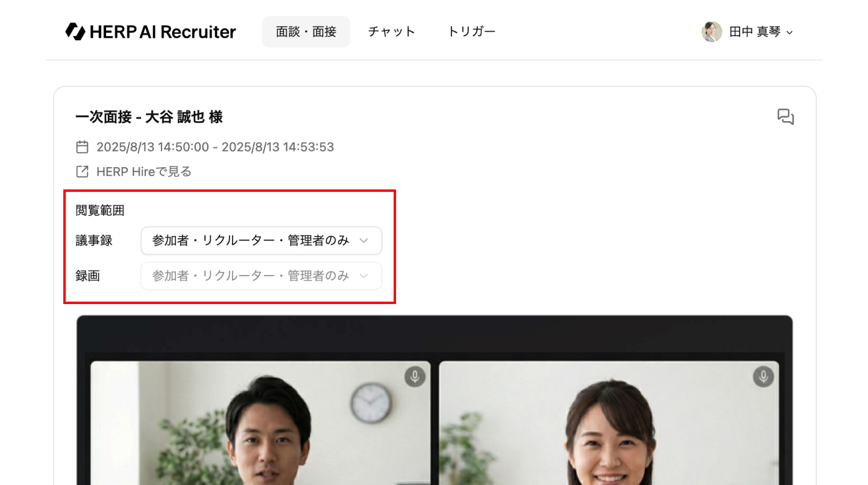Click the 録画 row label

pyautogui.click(x=88, y=276)
